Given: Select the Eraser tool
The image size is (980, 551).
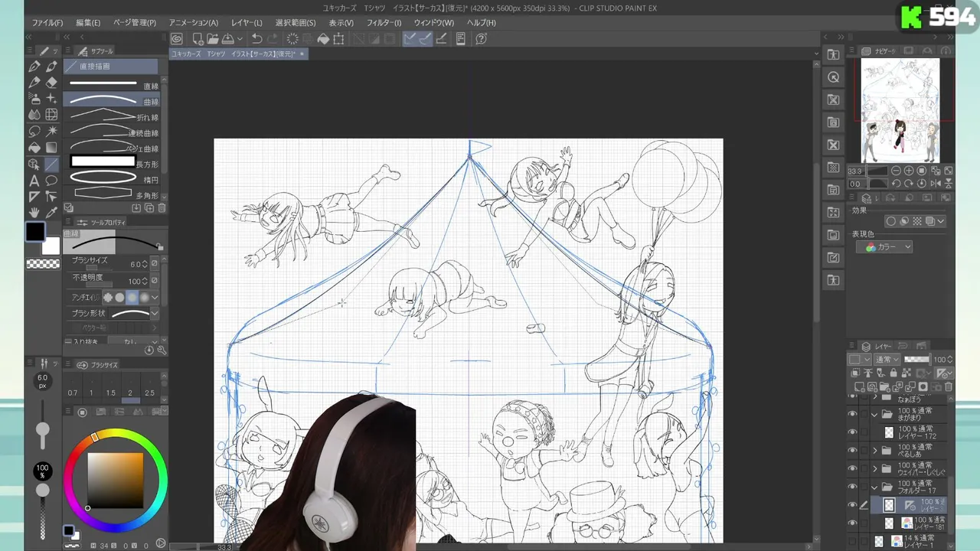Looking at the screenshot, I should coord(51,83).
